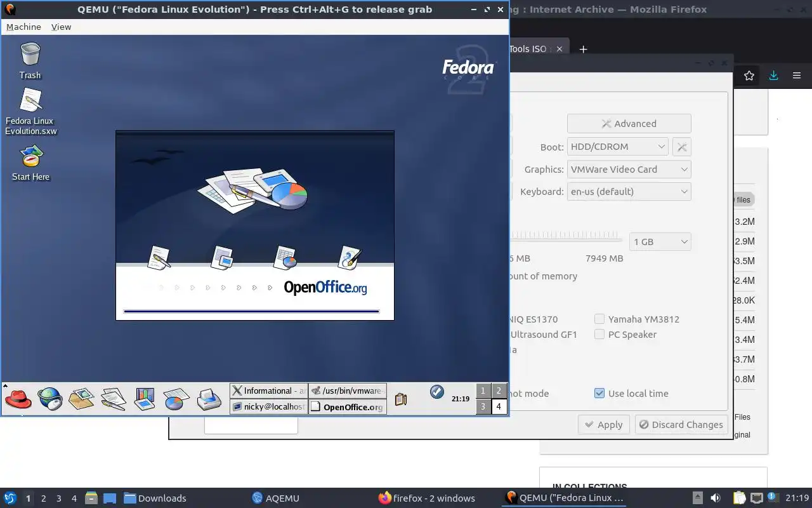Expand the Graphics VMWare Video Card dropdown
This screenshot has width=812, height=508.
point(629,170)
